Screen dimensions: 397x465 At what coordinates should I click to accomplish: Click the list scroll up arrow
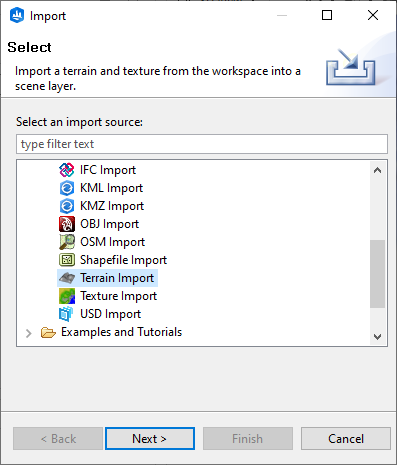pos(377,171)
